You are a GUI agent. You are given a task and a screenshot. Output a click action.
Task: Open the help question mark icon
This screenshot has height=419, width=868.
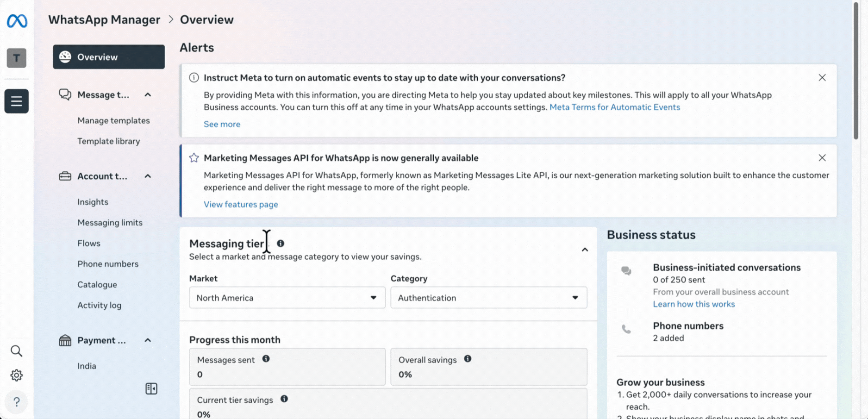(17, 401)
